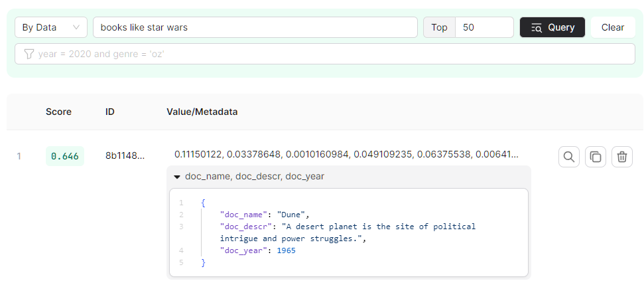Click the filter expression input box
This screenshot has width=644, height=285.
332,54
